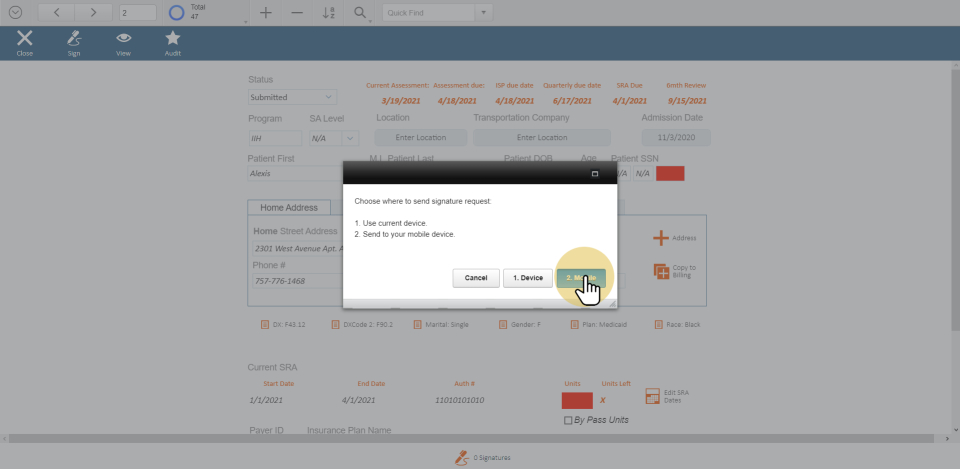Click the Audit star icon
This screenshot has width=960, height=469.
click(173, 39)
